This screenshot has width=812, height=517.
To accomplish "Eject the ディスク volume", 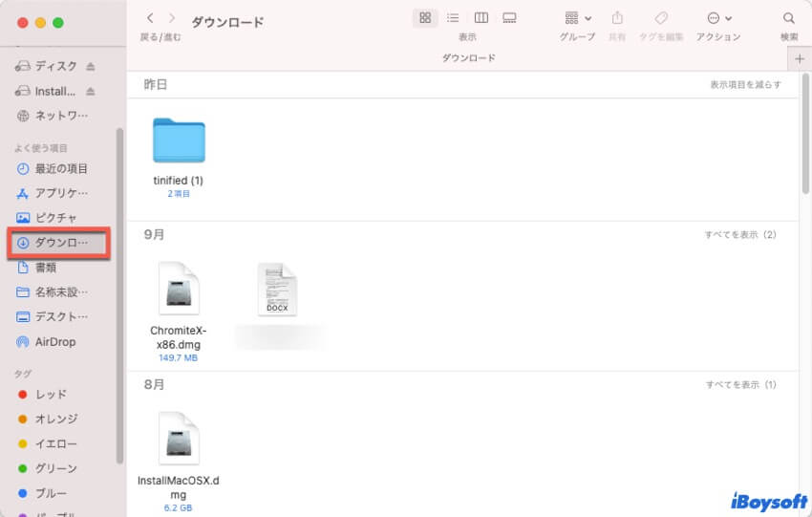I will coord(91,66).
